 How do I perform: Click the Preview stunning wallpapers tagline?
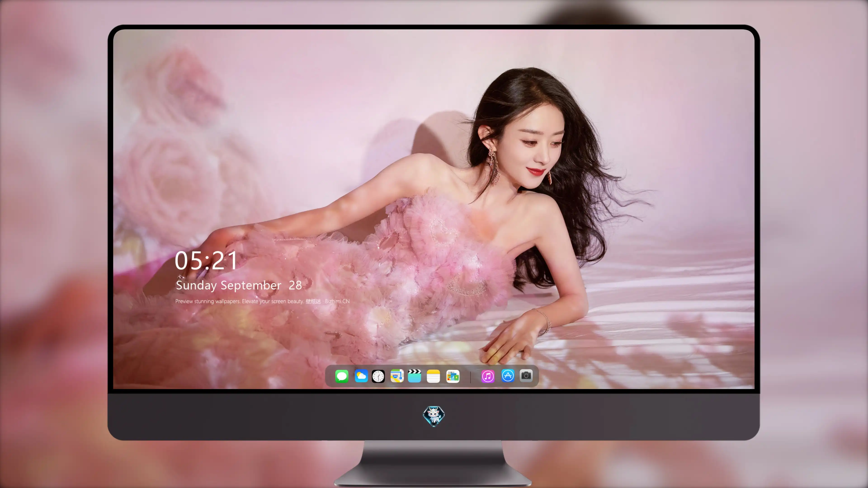[262, 301]
